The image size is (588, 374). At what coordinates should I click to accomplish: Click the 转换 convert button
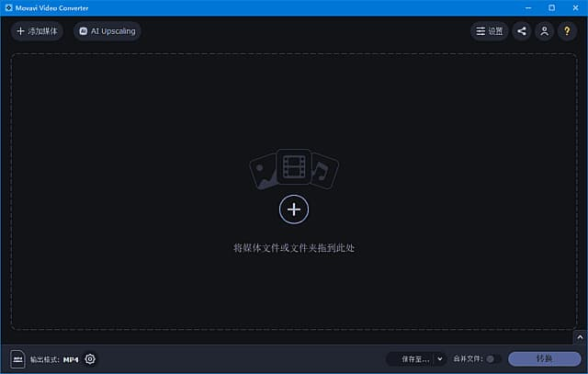545,359
